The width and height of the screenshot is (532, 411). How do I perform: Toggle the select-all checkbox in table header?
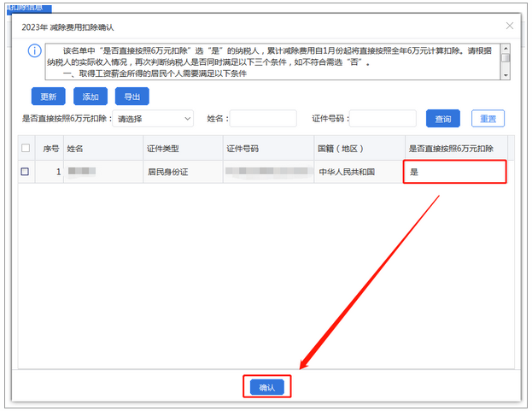(25, 149)
